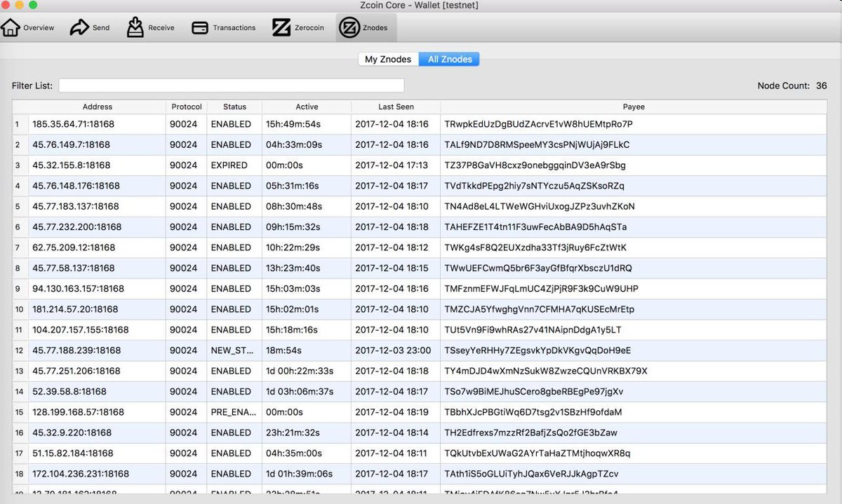The height and width of the screenshot is (504, 842).
Task: Click NEW_ST... status in row 12
Action: coord(231,350)
